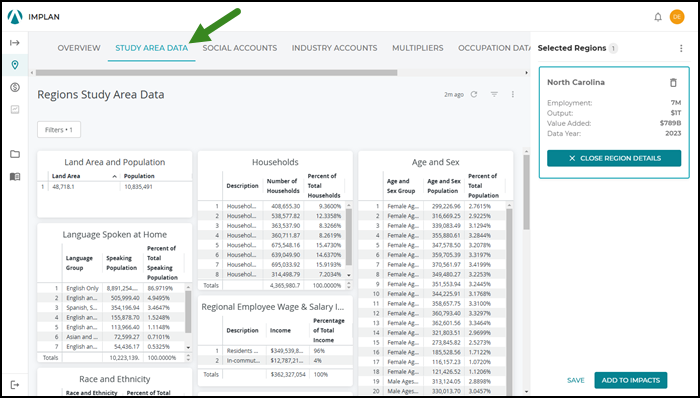Viewport: 700px width, 398px height.
Task: Switch to the Overview tab
Action: [79, 48]
